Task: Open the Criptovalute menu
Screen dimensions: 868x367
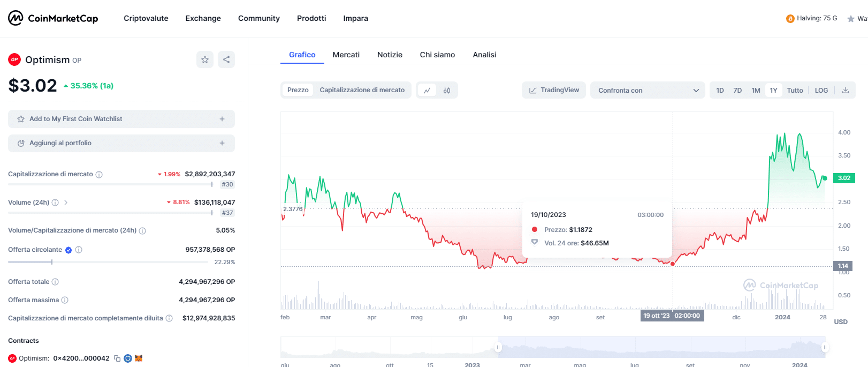Action: [x=146, y=18]
